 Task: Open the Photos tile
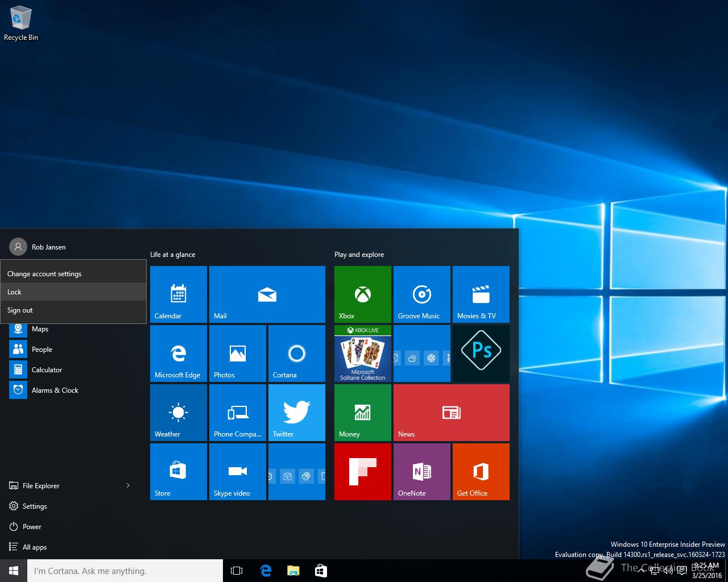pyautogui.click(x=238, y=354)
